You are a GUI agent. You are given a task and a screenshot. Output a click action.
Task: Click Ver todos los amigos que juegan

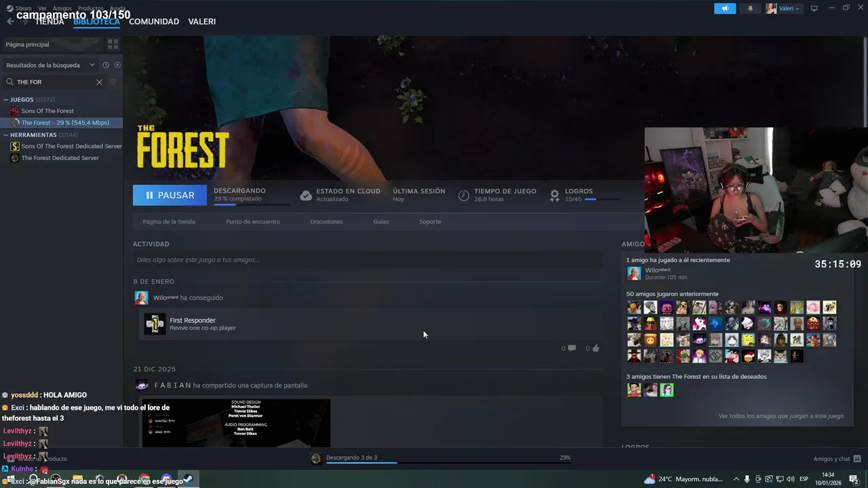click(781, 416)
